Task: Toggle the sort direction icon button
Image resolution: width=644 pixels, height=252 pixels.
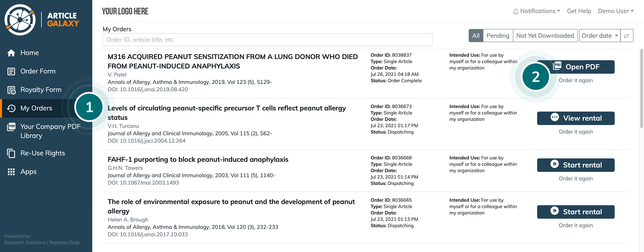Action: click(x=627, y=36)
